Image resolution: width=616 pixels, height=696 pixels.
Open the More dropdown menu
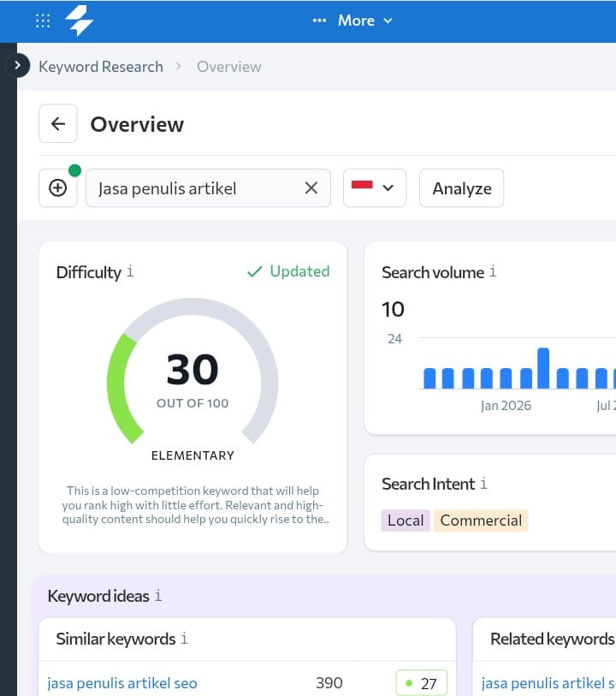point(364,21)
